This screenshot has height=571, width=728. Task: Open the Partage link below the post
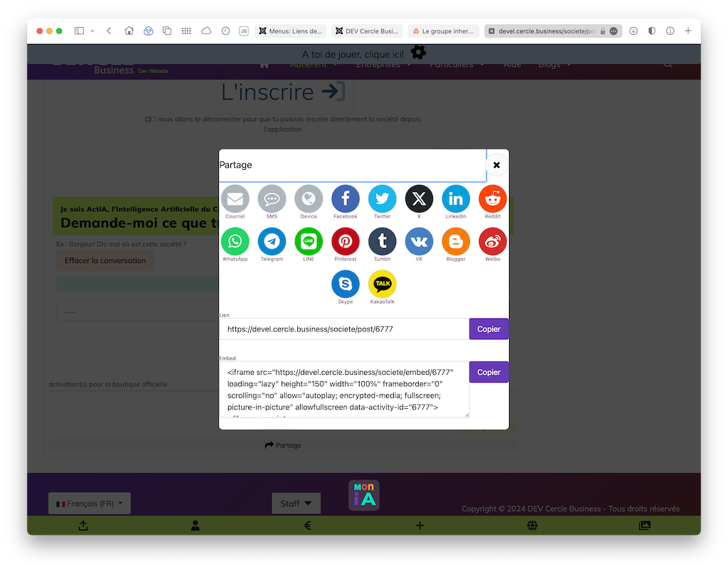pos(283,445)
